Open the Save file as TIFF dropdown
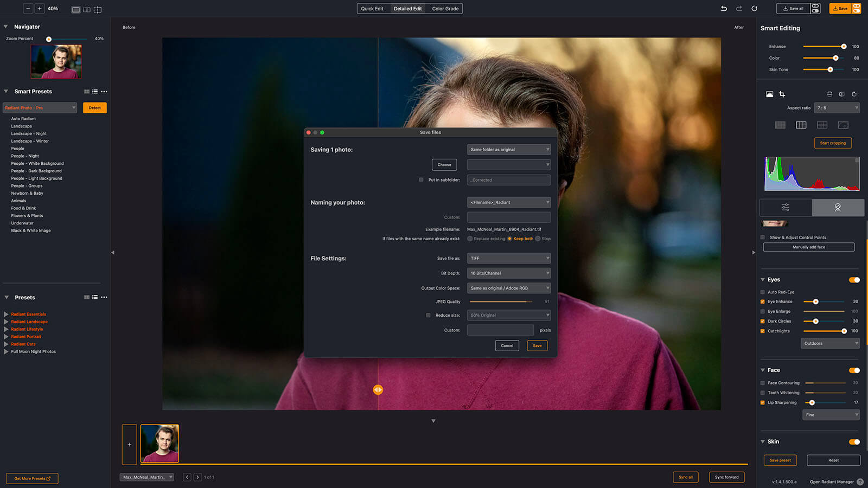The width and height of the screenshot is (868, 488). click(x=508, y=259)
